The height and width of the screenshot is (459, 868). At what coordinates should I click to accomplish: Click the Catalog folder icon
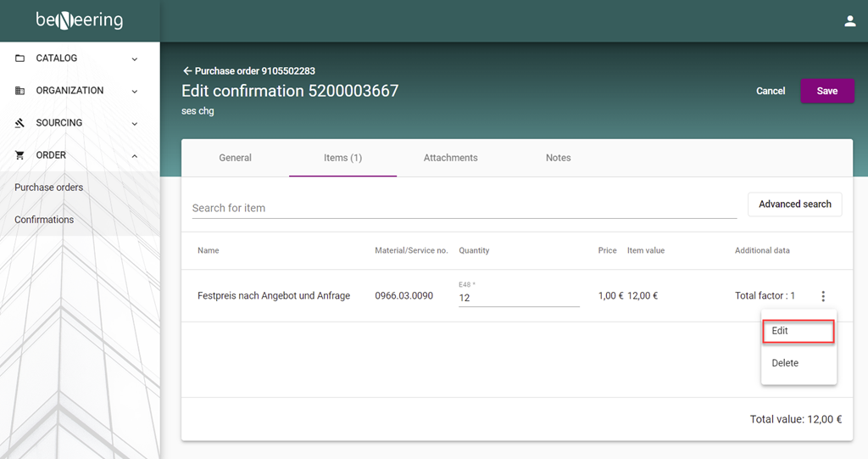pyautogui.click(x=20, y=59)
